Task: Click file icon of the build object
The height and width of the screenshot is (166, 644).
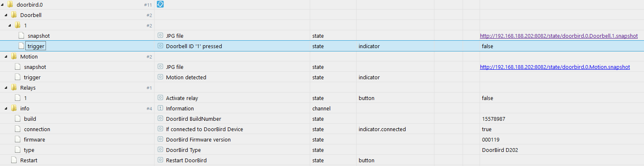Action: pyautogui.click(x=17, y=119)
